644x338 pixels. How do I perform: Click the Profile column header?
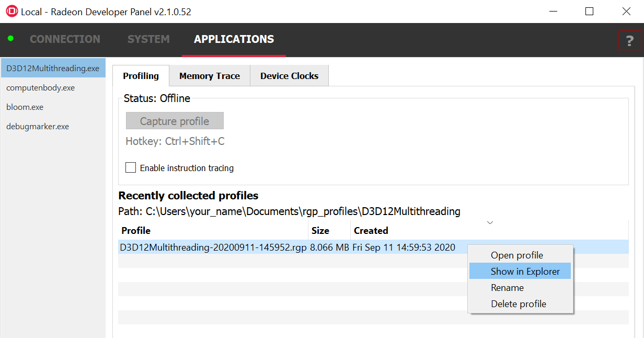coord(136,231)
